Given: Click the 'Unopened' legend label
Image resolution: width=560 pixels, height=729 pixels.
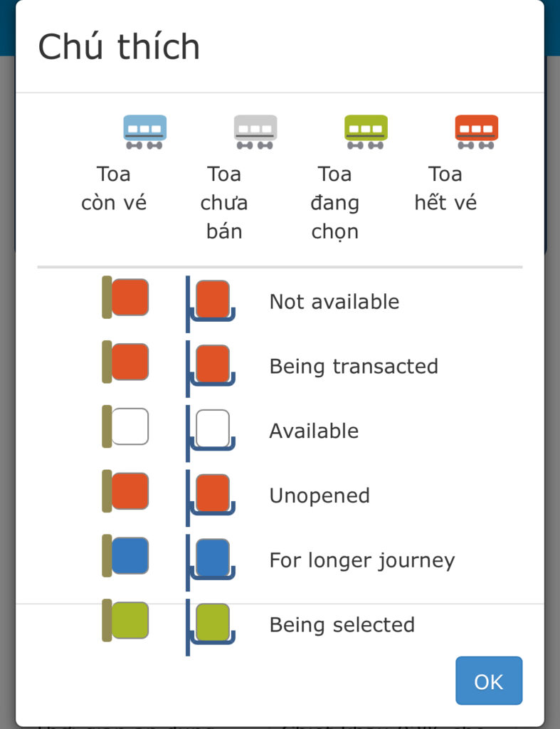Looking at the screenshot, I should 320,496.
